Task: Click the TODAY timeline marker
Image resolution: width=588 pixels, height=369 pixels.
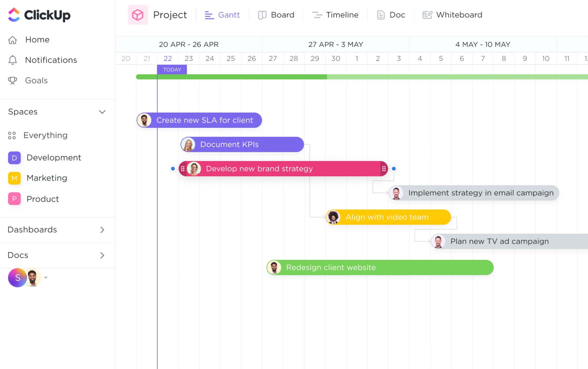Action: pyautogui.click(x=172, y=70)
